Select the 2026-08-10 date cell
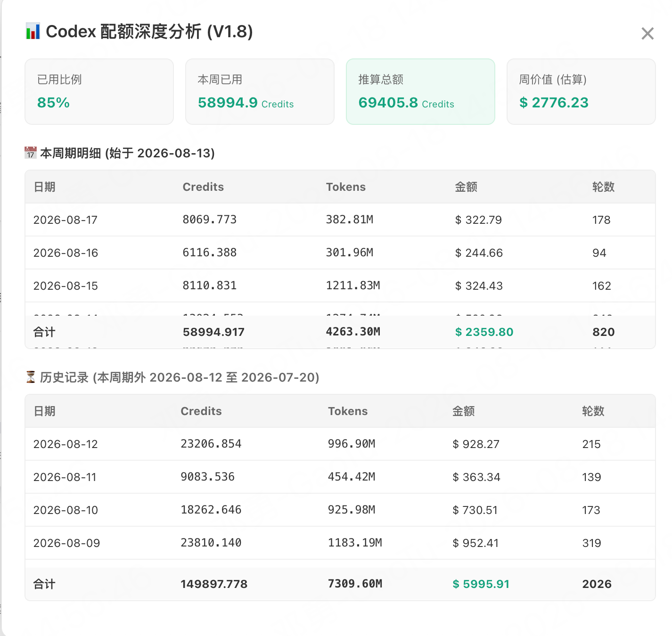This screenshot has width=672, height=636. [66, 510]
